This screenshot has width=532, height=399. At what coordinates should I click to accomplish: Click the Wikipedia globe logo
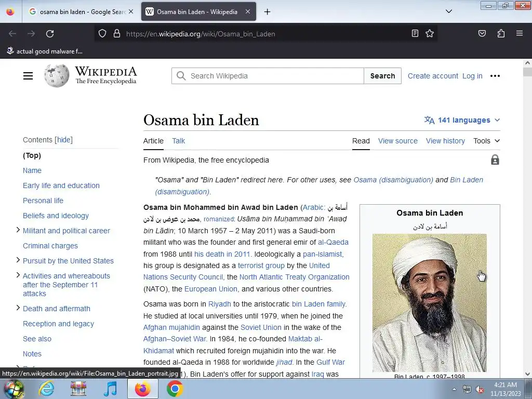pos(57,76)
